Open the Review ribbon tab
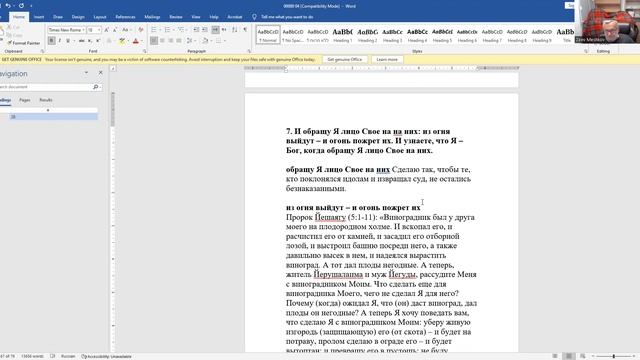This screenshot has height=360, width=640. (176, 17)
